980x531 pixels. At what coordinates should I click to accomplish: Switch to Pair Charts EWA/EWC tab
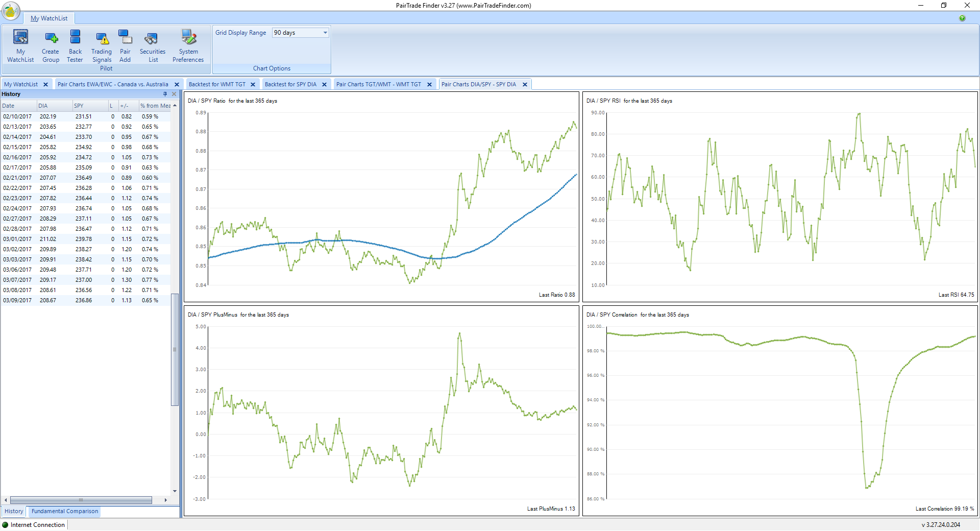click(x=113, y=85)
